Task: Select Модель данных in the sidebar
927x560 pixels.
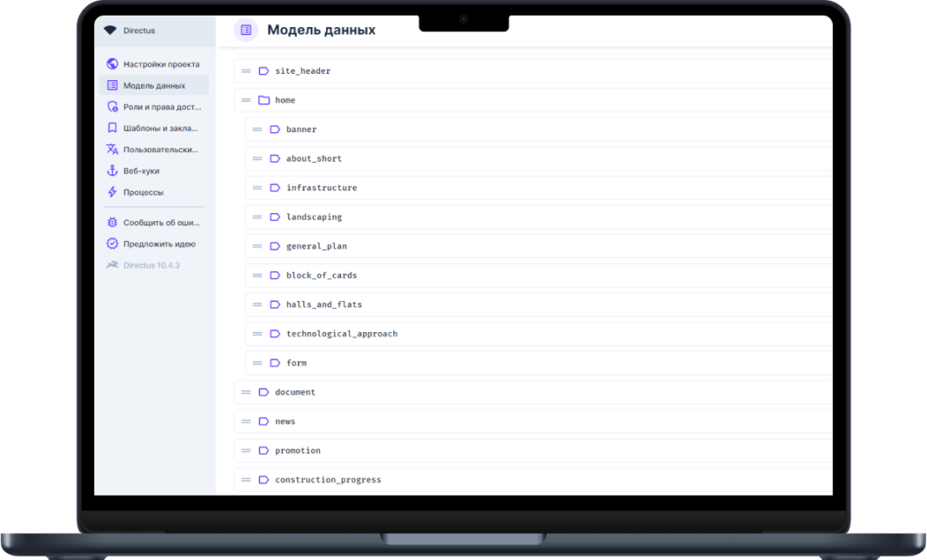Action: [154, 85]
